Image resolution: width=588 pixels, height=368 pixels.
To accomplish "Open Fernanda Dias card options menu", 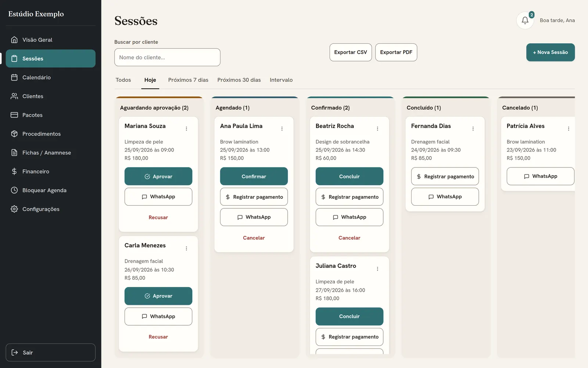I will tap(473, 128).
